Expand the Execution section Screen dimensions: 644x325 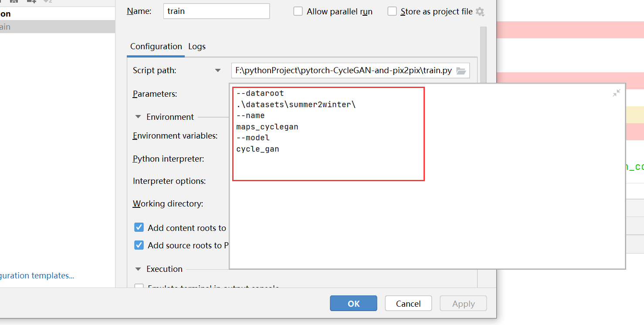138,269
